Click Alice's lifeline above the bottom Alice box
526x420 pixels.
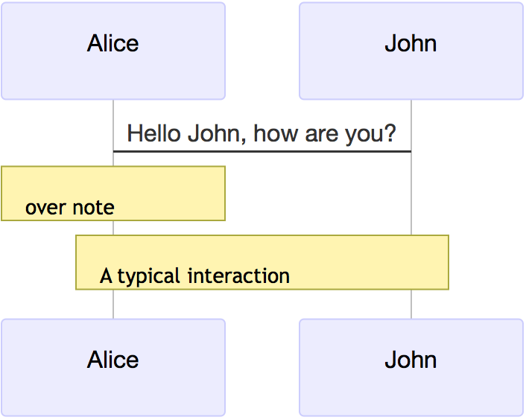tap(113, 304)
